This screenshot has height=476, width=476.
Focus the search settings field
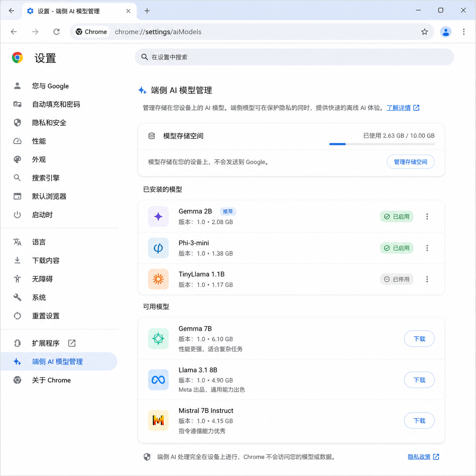[294, 57]
